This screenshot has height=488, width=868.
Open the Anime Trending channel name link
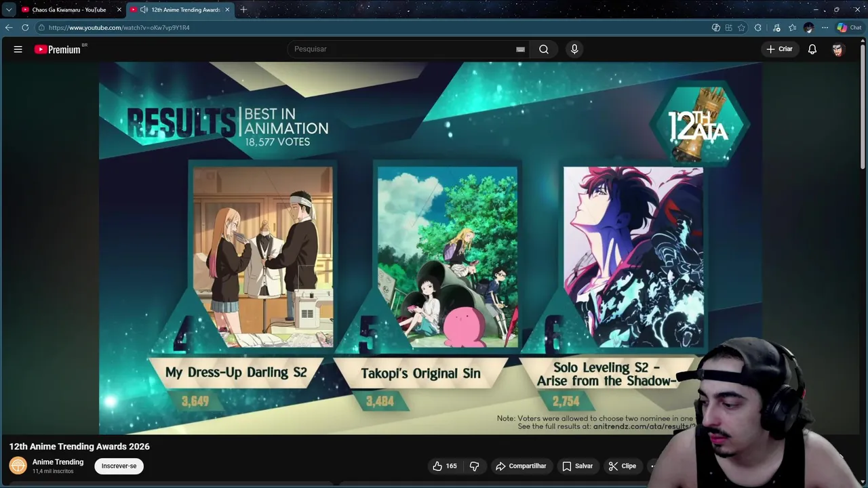tap(58, 462)
